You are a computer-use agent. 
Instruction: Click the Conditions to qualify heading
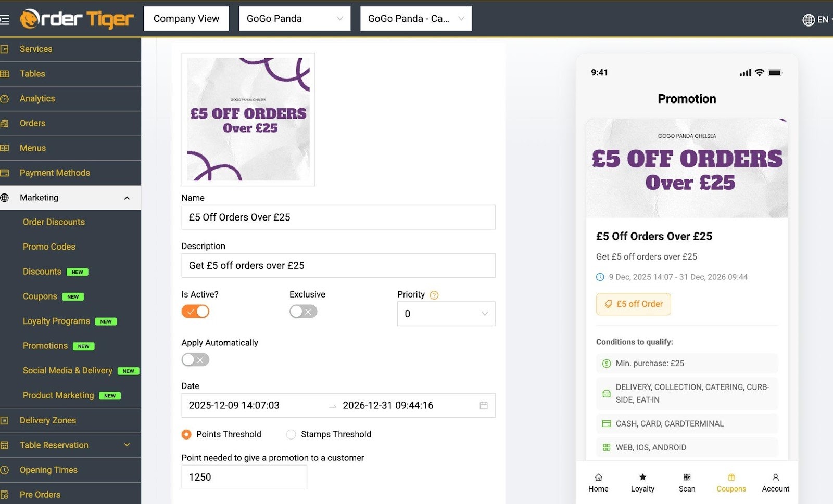[635, 342]
